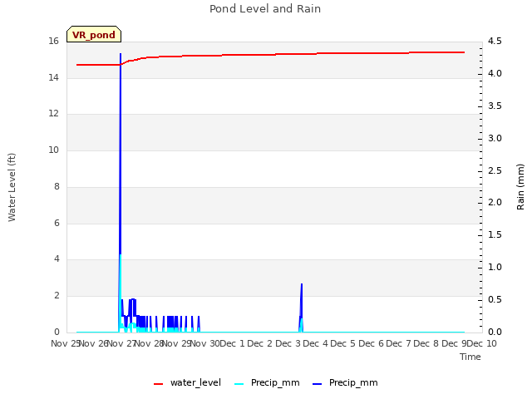Toggle the cyan Precip_mm legend entry
Image resolution: width=532 pixels, height=399 pixels.
coord(267,383)
